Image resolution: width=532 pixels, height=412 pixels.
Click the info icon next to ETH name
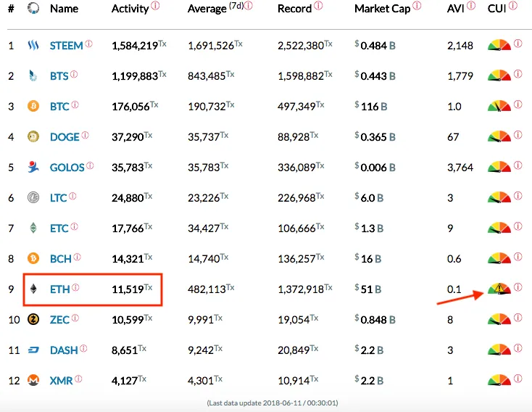[75, 287]
